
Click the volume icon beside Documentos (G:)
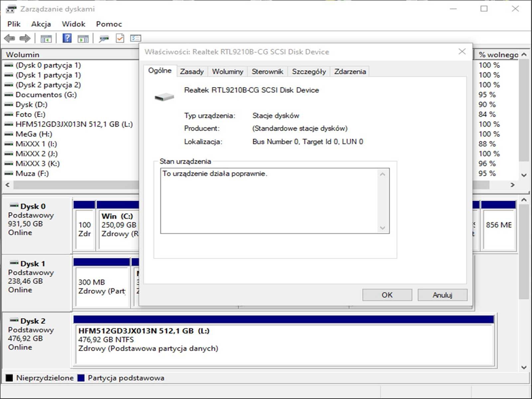click(9, 95)
